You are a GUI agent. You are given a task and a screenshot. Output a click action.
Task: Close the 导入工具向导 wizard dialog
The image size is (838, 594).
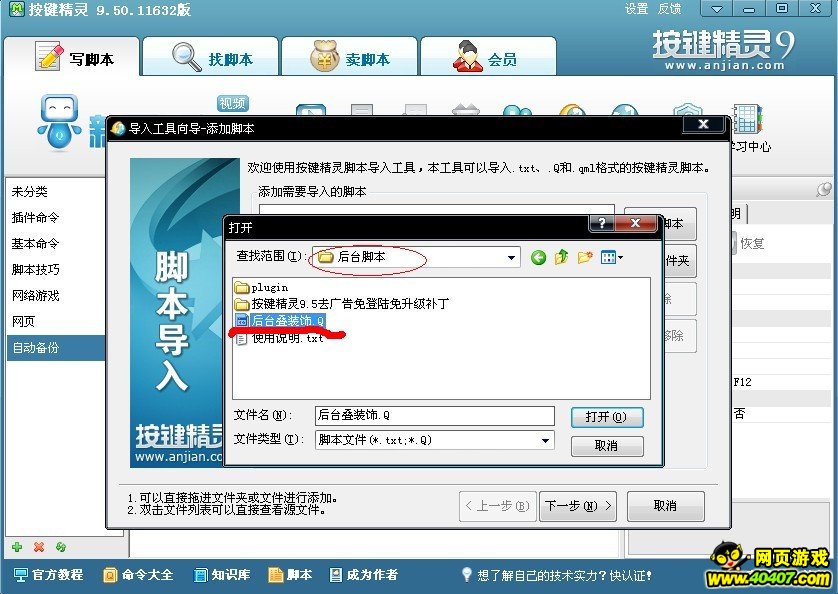point(704,125)
